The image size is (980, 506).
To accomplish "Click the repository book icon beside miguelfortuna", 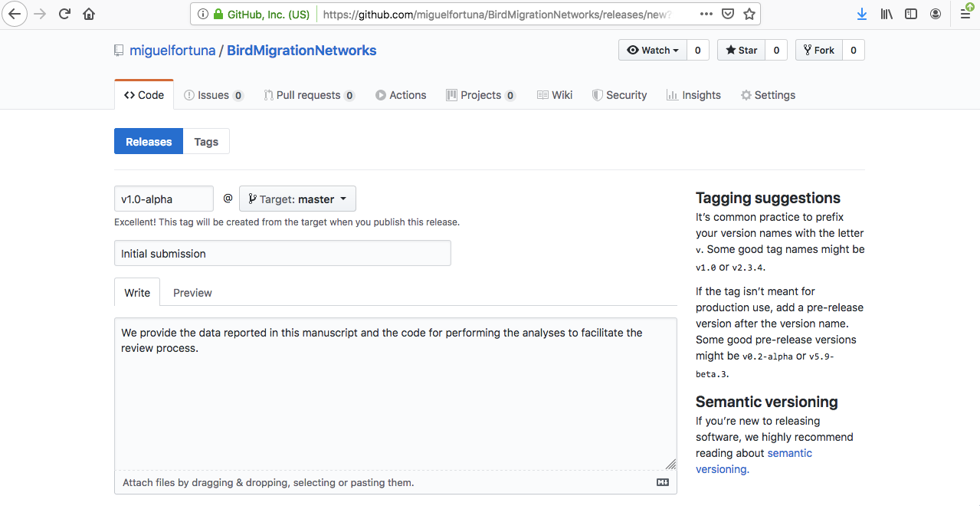I will [119, 51].
